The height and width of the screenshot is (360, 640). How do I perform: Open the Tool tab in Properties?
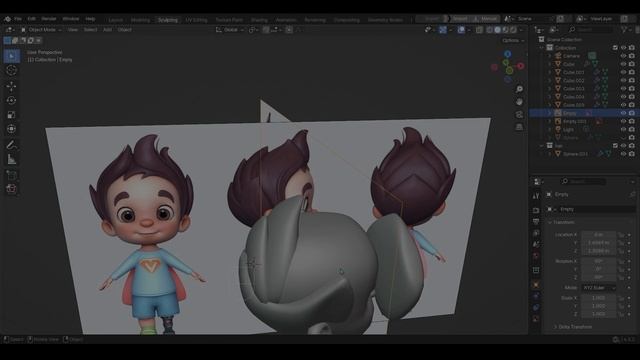click(536, 196)
